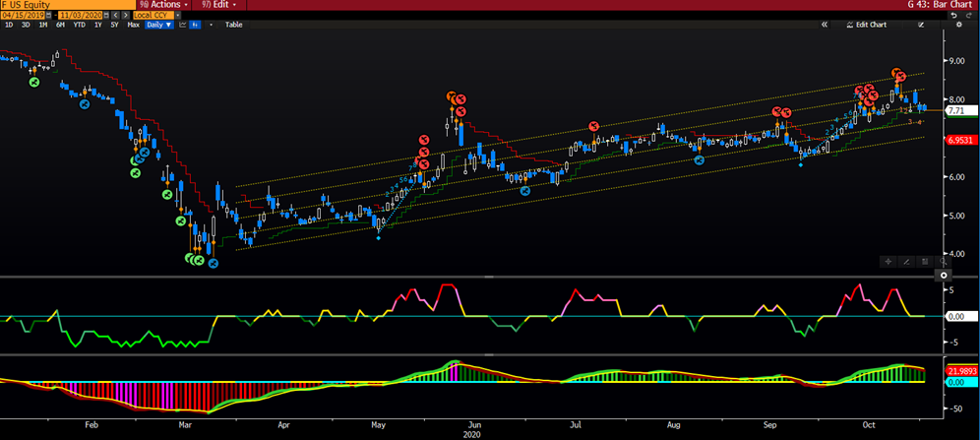
Task: Select the 1D range tab
Action: click(9, 25)
